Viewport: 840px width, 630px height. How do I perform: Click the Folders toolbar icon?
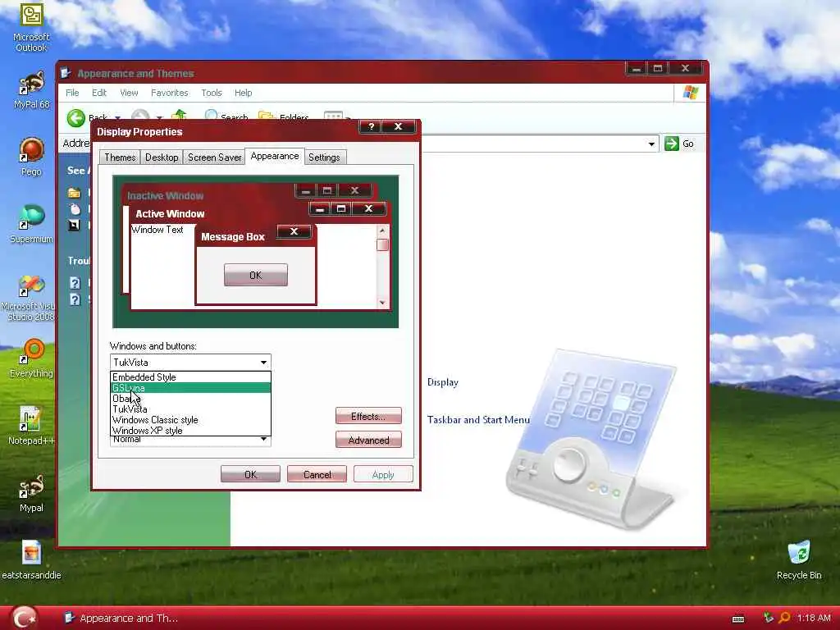pos(266,116)
